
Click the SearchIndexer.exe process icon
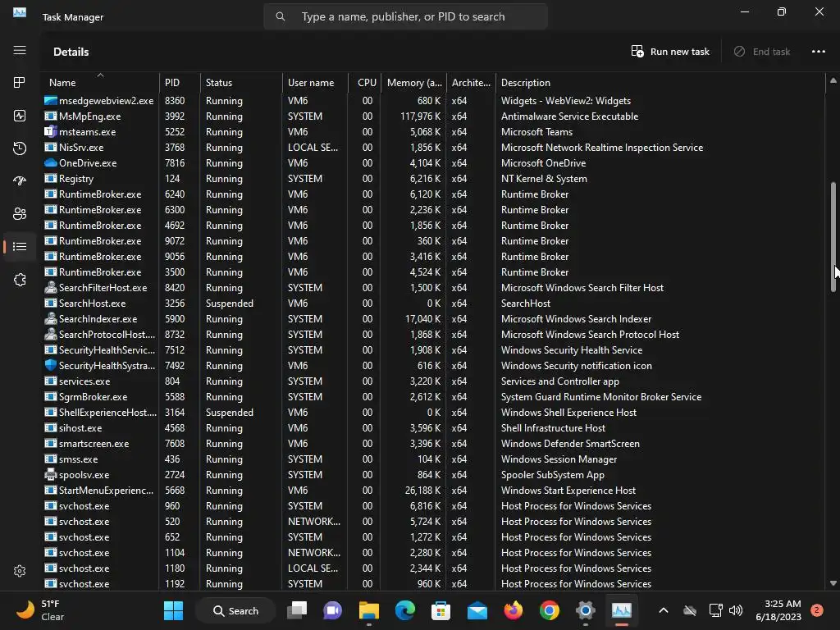point(50,319)
